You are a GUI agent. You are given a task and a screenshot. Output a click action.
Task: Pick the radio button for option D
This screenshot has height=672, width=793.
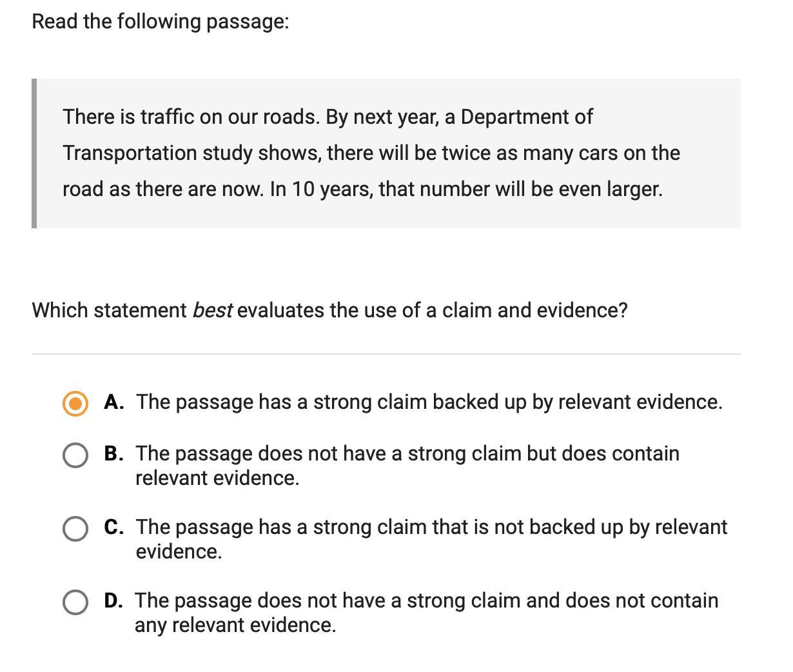tap(75, 602)
